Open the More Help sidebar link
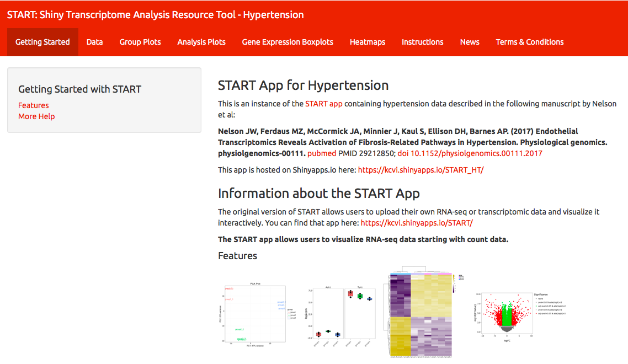The height and width of the screenshot is (364, 628). [x=36, y=116]
